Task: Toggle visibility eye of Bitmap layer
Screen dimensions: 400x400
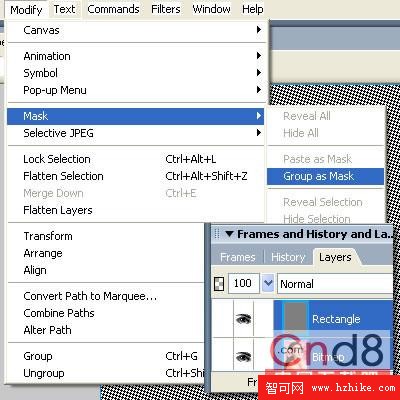Action: pyautogui.click(x=243, y=357)
